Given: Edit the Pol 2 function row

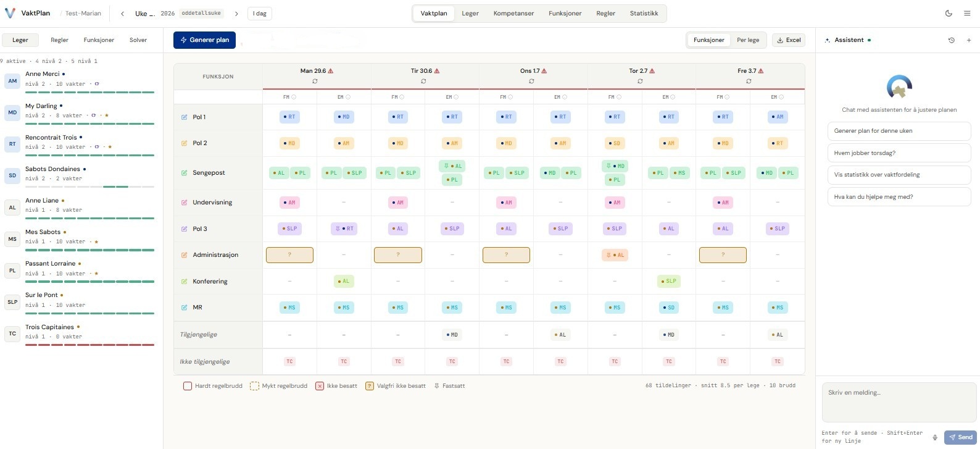Looking at the screenshot, I should pos(184,143).
